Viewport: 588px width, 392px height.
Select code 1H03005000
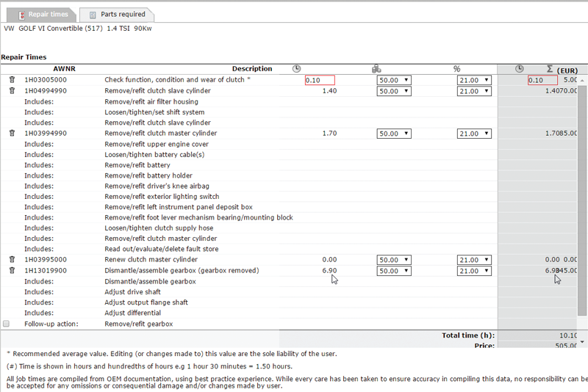(x=46, y=80)
